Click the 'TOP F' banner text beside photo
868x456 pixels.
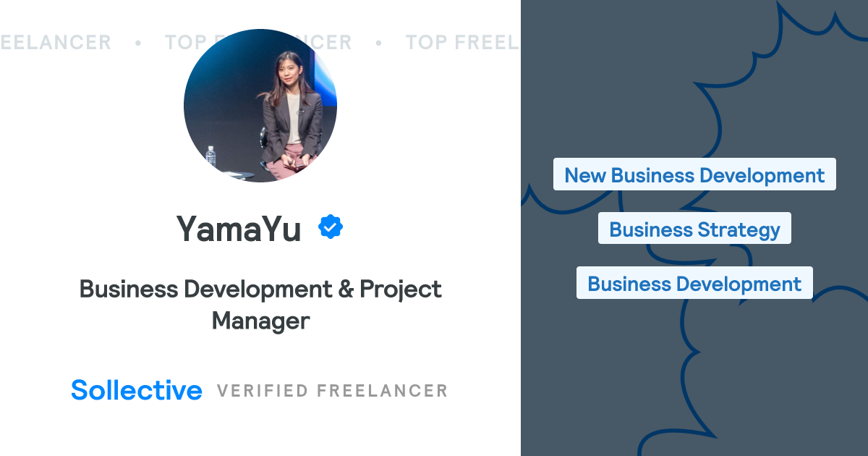(x=177, y=43)
